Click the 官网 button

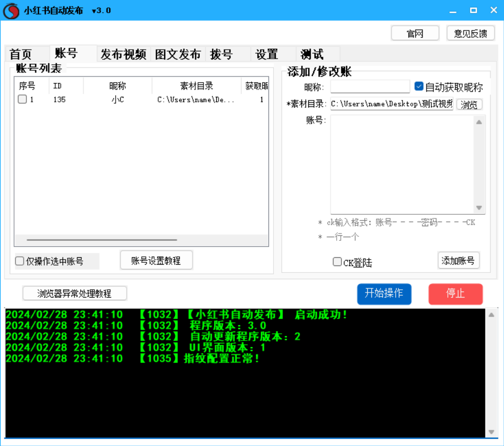pyautogui.click(x=415, y=33)
